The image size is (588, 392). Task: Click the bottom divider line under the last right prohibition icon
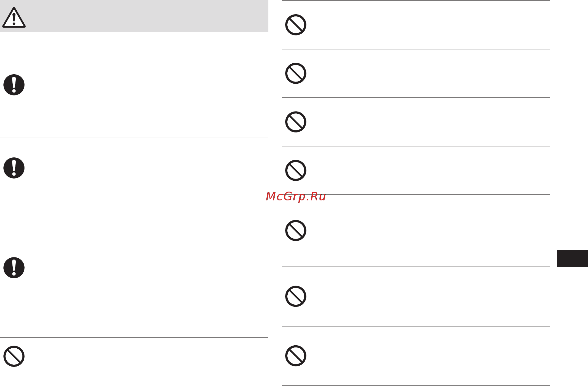tap(416, 385)
